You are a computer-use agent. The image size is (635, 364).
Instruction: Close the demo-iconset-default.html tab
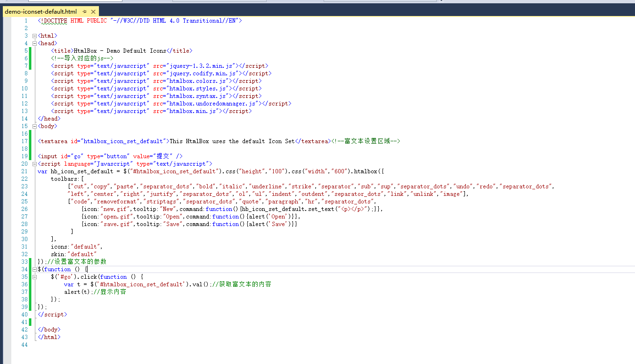coord(93,11)
